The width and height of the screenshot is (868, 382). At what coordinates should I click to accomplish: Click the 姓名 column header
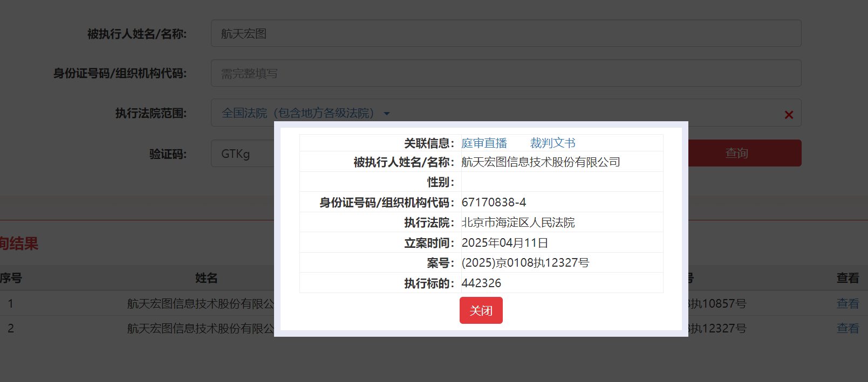(x=207, y=278)
